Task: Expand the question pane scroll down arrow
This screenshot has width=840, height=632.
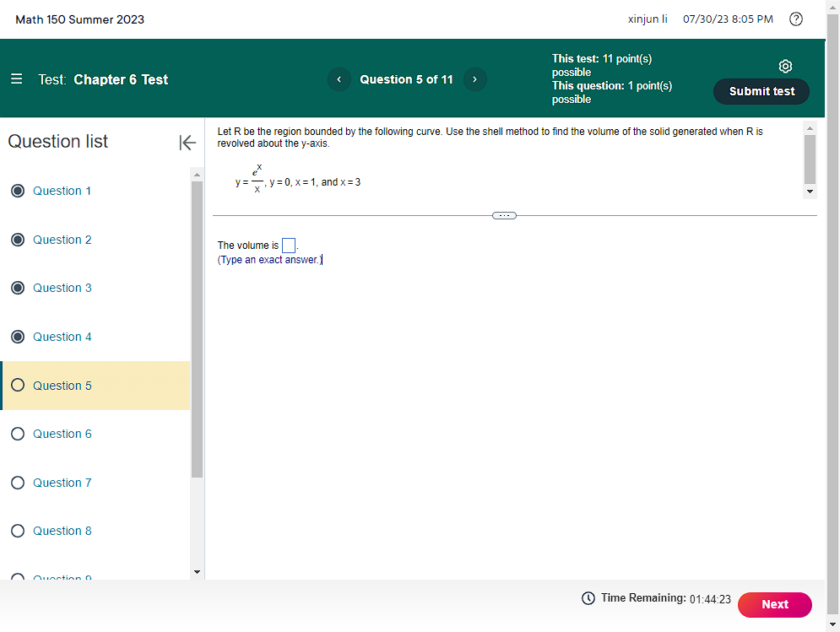Action: tap(810, 192)
